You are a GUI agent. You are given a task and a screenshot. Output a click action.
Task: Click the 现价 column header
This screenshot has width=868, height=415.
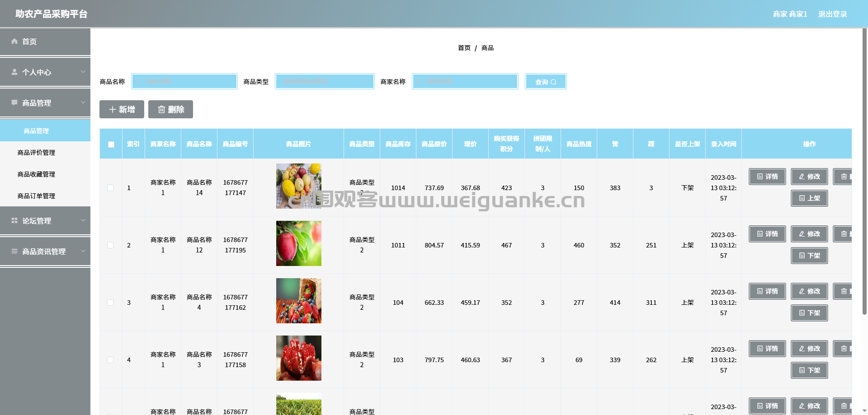coord(470,144)
